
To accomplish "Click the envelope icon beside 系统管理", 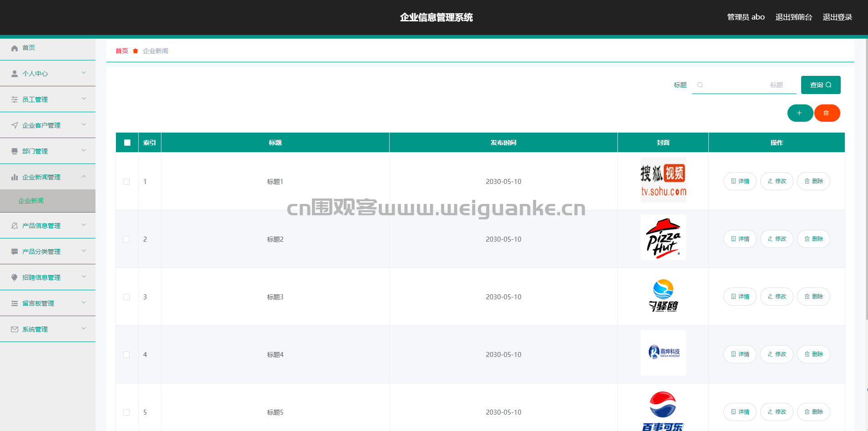I will pyautogui.click(x=15, y=329).
